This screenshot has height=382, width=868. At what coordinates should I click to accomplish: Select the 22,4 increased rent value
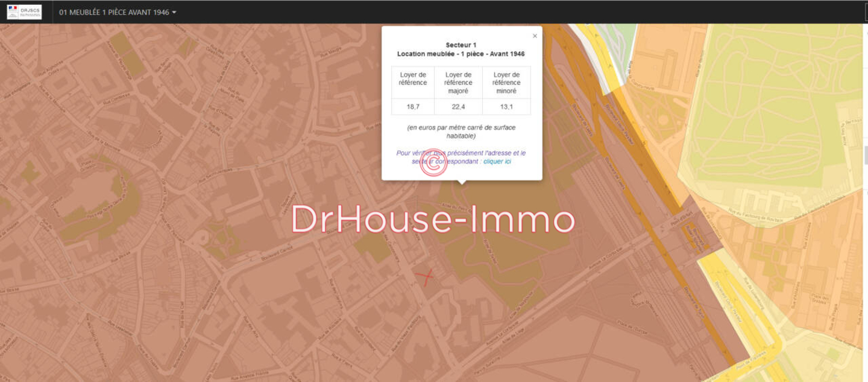[x=458, y=107]
